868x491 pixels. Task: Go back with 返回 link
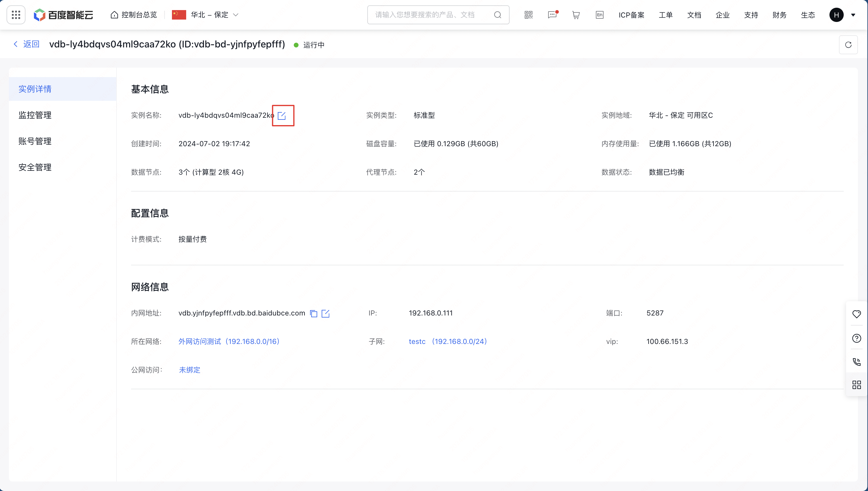[26, 44]
